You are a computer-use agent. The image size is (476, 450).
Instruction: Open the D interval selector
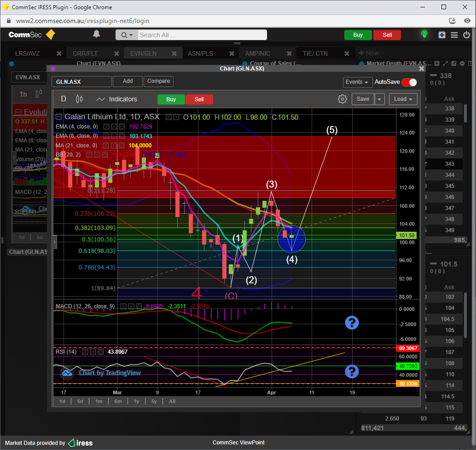pos(64,99)
